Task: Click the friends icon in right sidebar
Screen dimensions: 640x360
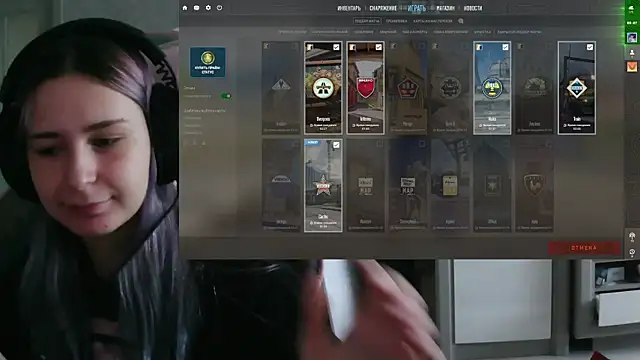Action: pyautogui.click(x=632, y=53)
